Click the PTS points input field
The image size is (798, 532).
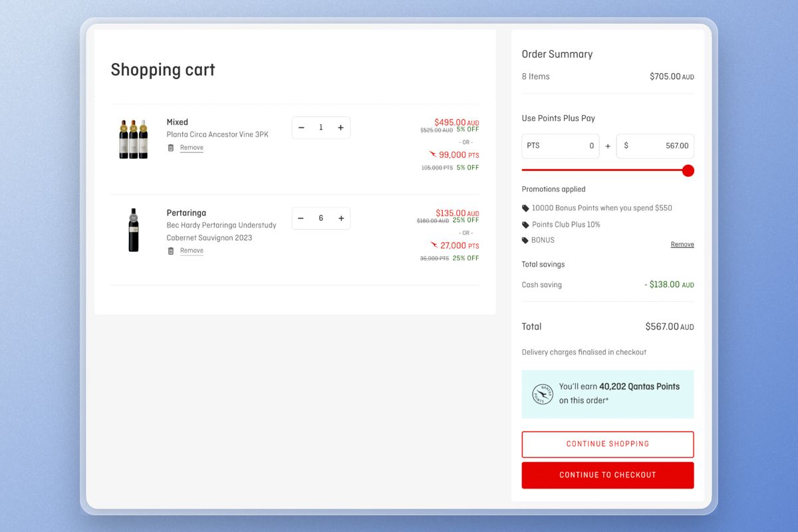(561, 146)
